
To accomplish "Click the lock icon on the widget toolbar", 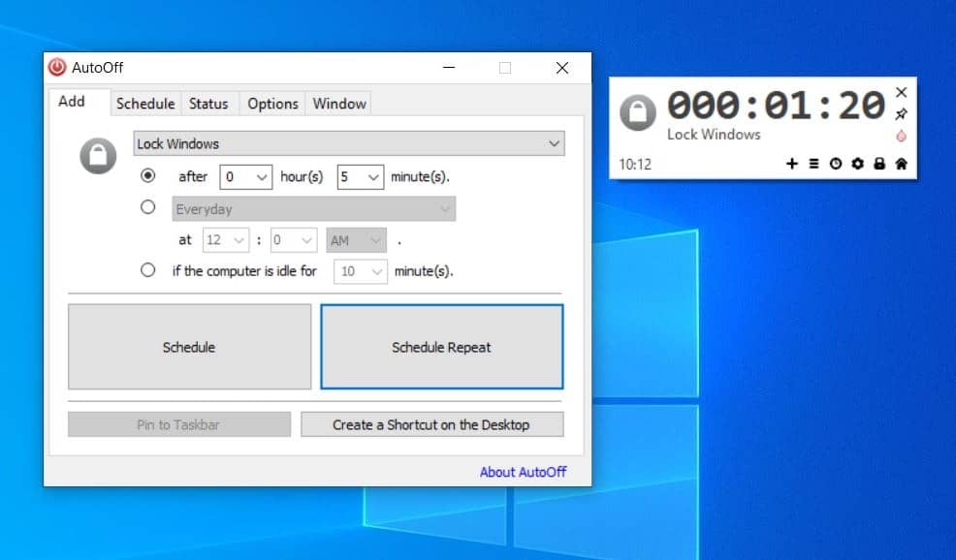I will (x=878, y=164).
